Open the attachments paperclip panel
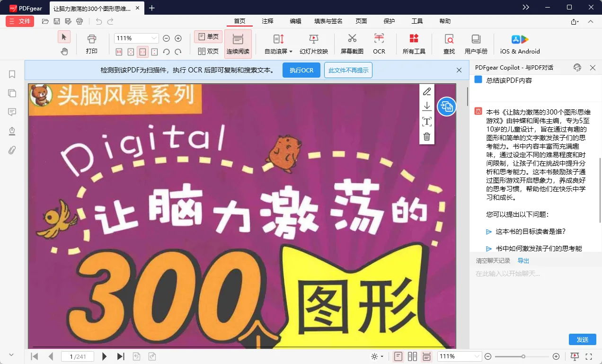Viewport: 602px width, 364px height. pos(12,150)
